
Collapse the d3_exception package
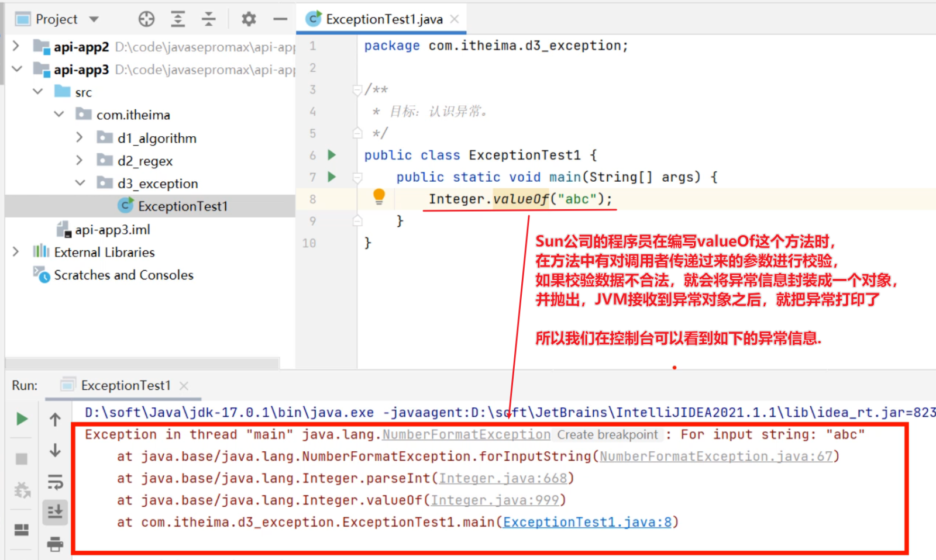pyautogui.click(x=80, y=184)
